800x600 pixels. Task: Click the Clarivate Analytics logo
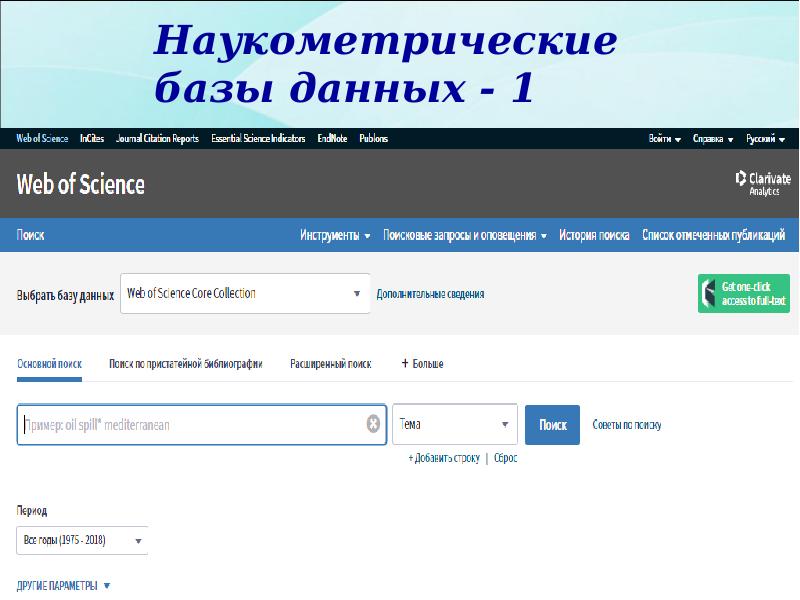click(763, 183)
